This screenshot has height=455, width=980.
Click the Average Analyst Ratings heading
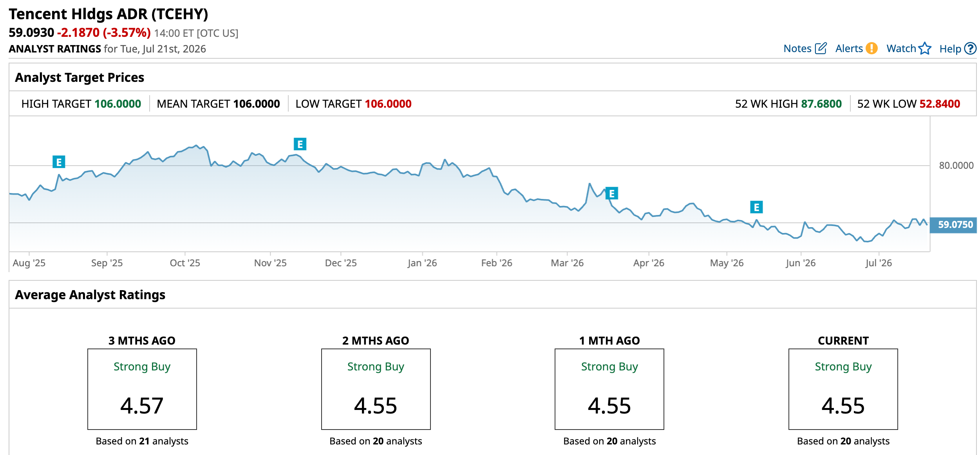tap(90, 295)
